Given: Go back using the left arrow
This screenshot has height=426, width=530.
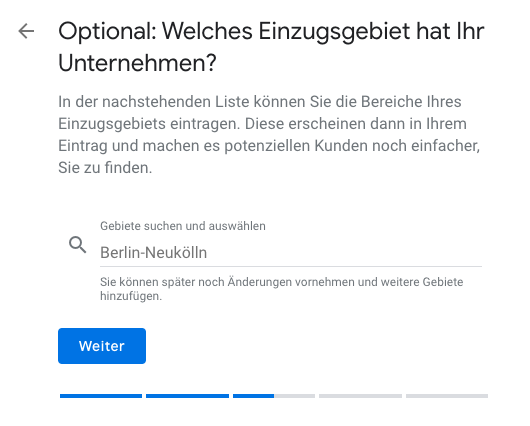Looking at the screenshot, I should click(x=26, y=31).
